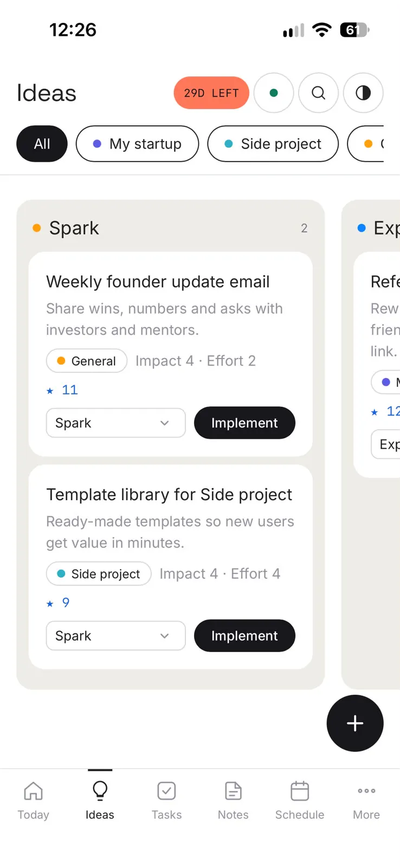
Task: Open the search magnifier icon
Action: tap(319, 93)
